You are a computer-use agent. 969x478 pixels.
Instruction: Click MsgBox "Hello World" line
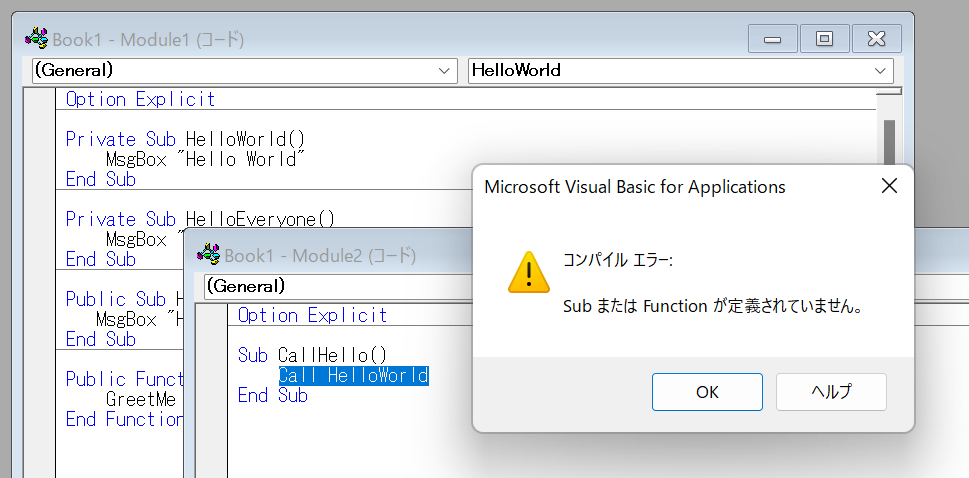(206, 160)
